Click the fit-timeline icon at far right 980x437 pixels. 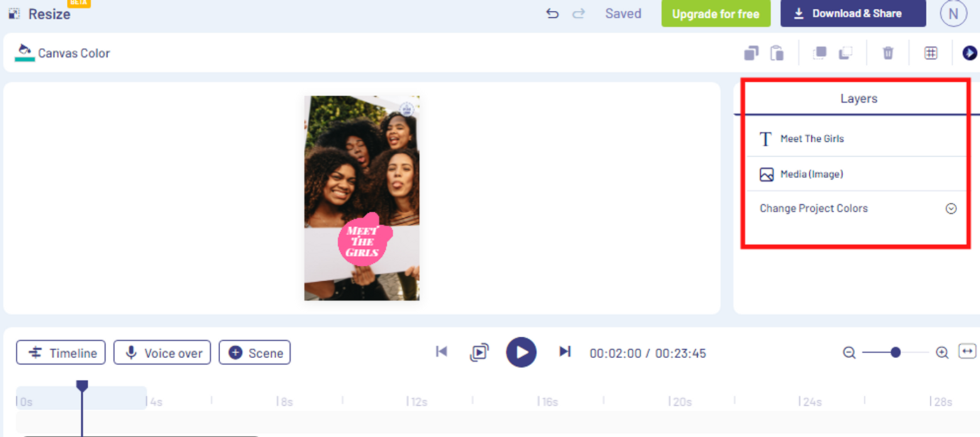pyautogui.click(x=968, y=352)
